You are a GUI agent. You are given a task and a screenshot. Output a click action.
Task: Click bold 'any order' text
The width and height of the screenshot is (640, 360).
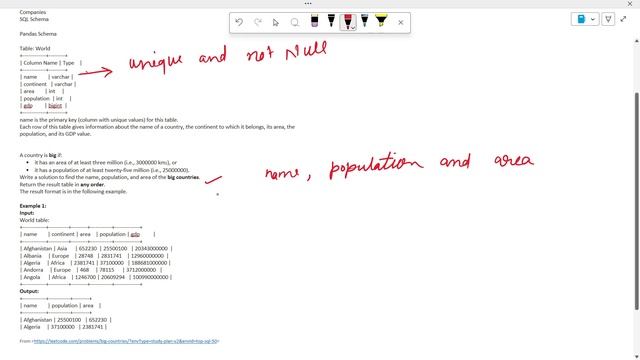pos(92,184)
